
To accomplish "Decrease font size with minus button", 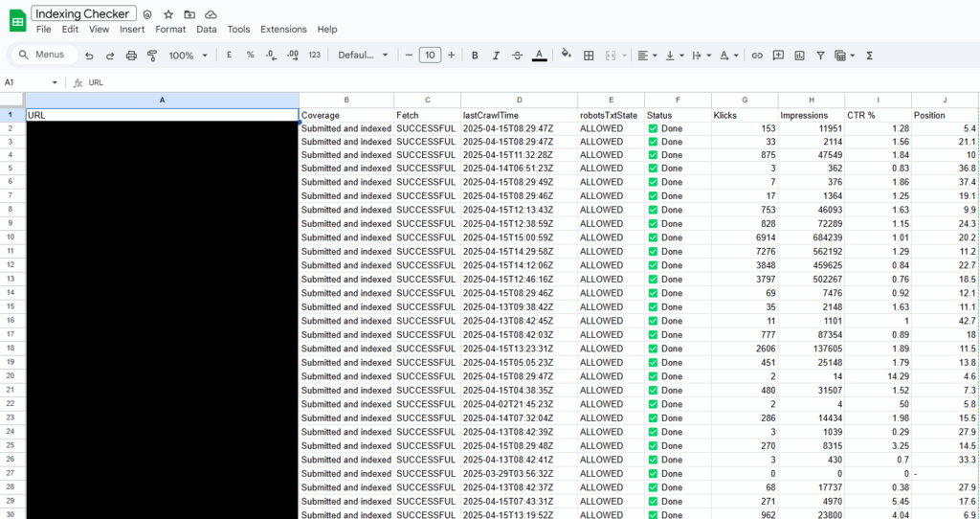I will coord(409,55).
